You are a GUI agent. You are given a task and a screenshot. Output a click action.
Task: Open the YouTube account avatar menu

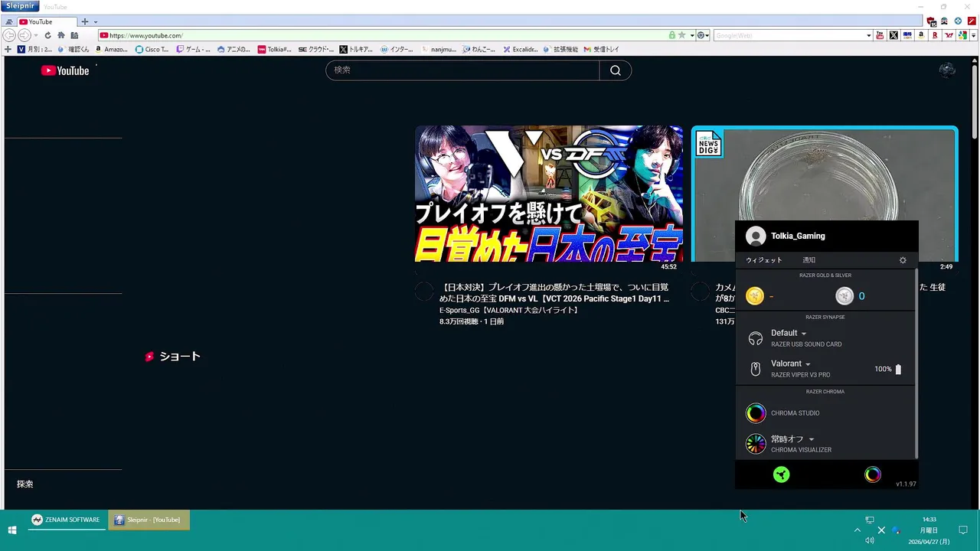coord(947,70)
